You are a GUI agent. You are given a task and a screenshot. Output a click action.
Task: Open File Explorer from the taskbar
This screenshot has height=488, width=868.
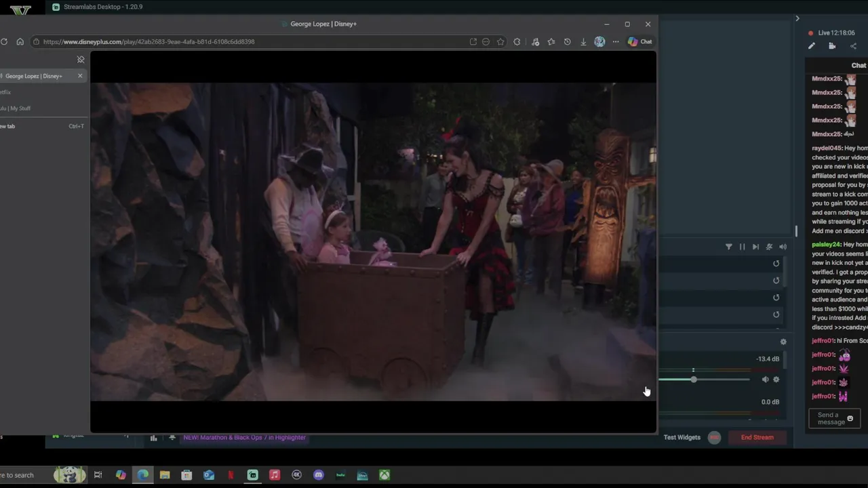point(165,475)
